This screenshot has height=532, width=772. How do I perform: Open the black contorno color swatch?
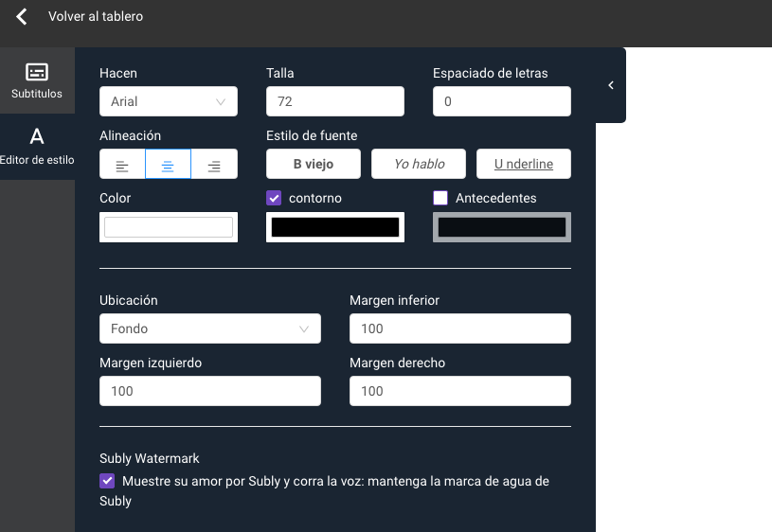click(x=334, y=227)
